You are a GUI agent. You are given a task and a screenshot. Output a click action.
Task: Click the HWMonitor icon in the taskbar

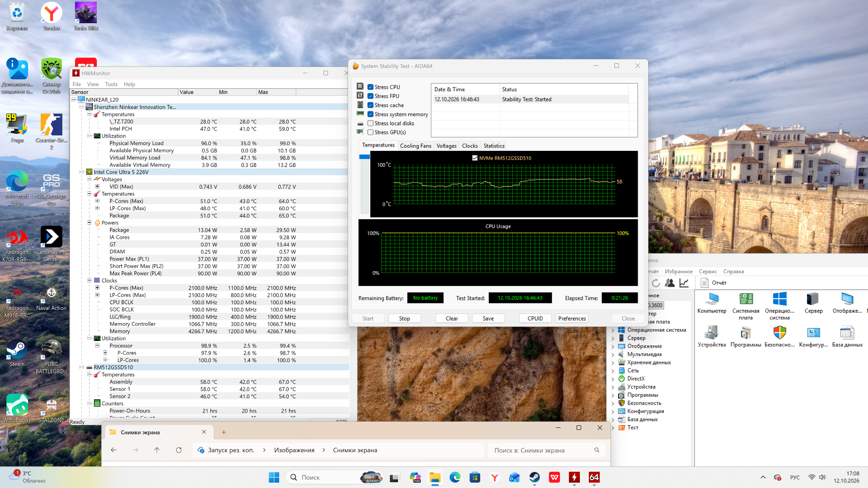click(574, 477)
